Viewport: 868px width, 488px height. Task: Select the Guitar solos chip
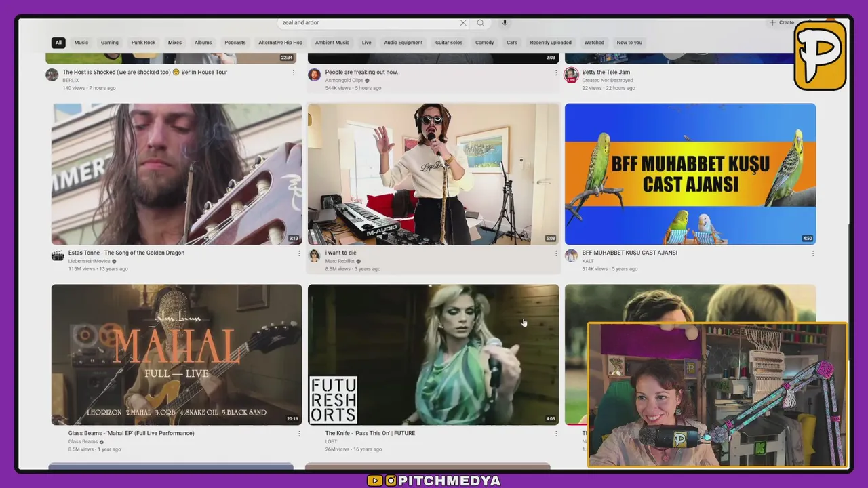(449, 43)
